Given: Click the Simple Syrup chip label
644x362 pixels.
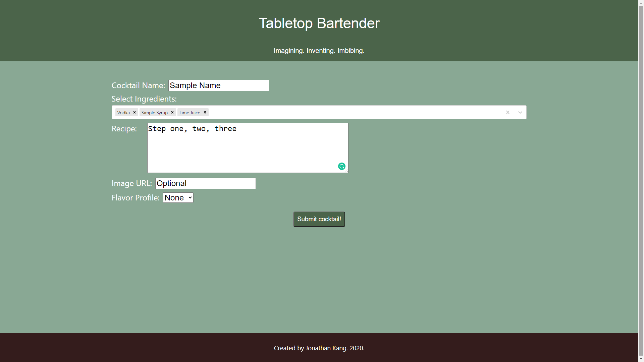Looking at the screenshot, I should pos(154,112).
